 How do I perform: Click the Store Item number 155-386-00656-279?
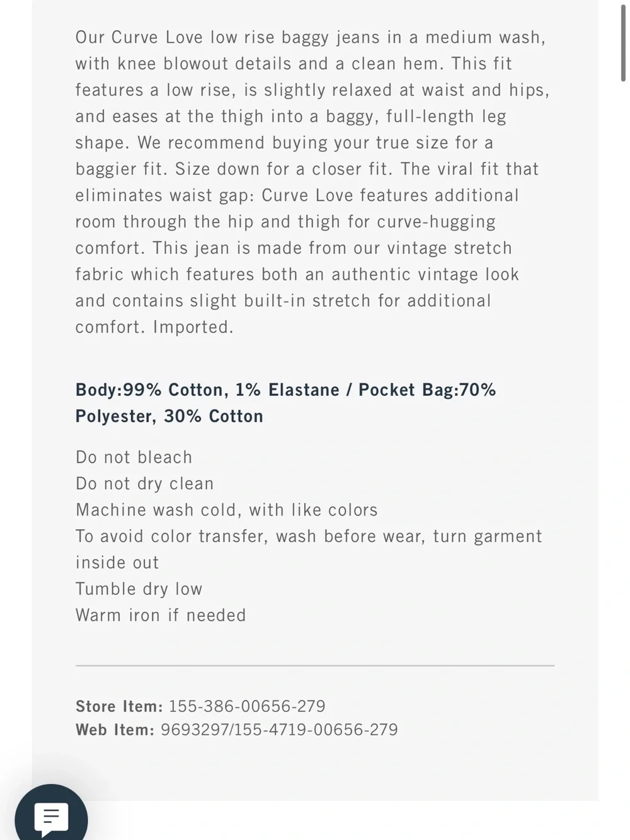click(x=247, y=706)
